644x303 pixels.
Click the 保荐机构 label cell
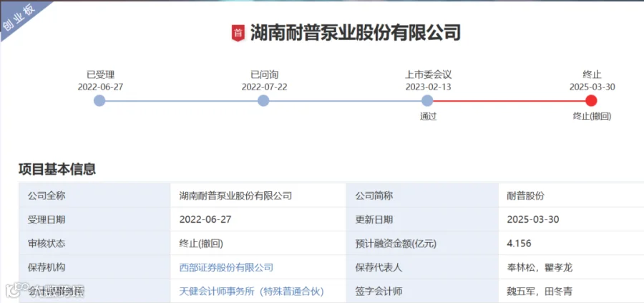(94, 266)
